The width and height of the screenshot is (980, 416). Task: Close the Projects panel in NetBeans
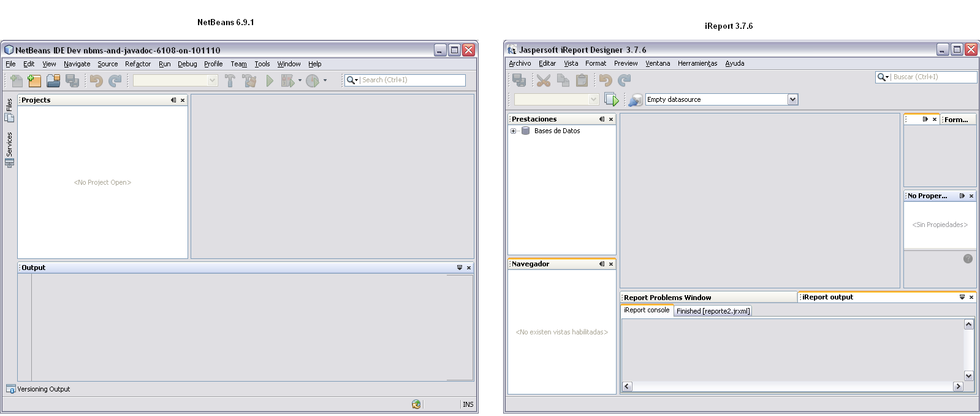183,100
